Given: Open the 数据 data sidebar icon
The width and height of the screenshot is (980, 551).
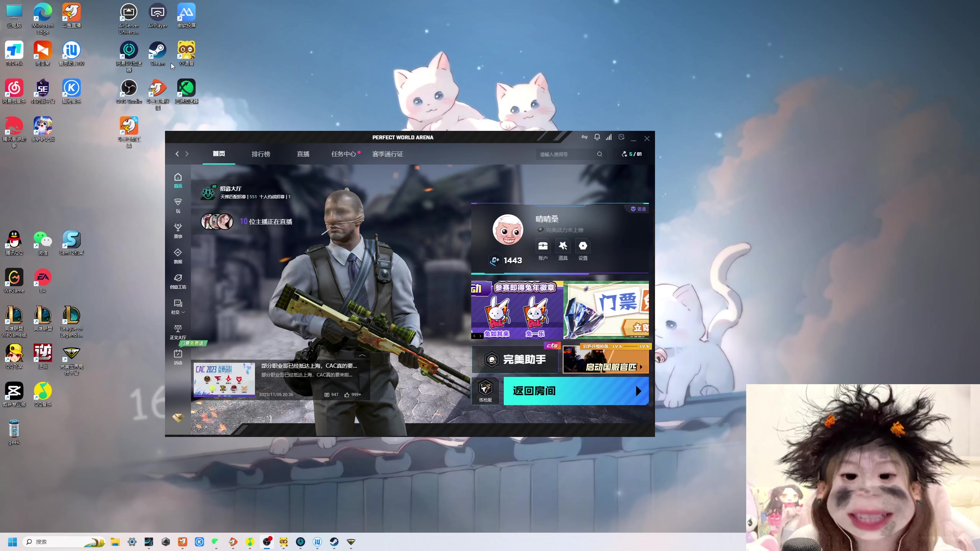Looking at the screenshot, I should coord(178,256).
